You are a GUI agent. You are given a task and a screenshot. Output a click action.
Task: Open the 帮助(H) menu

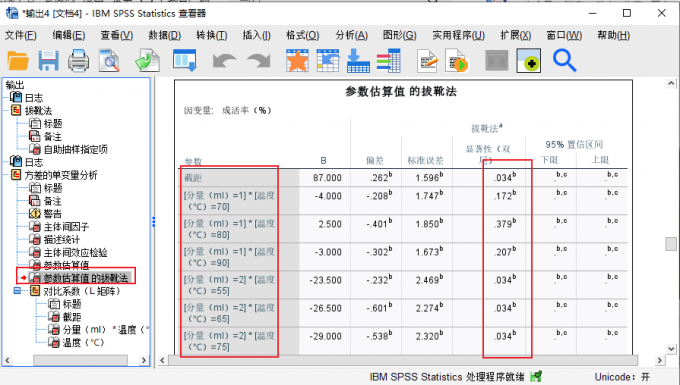point(614,35)
